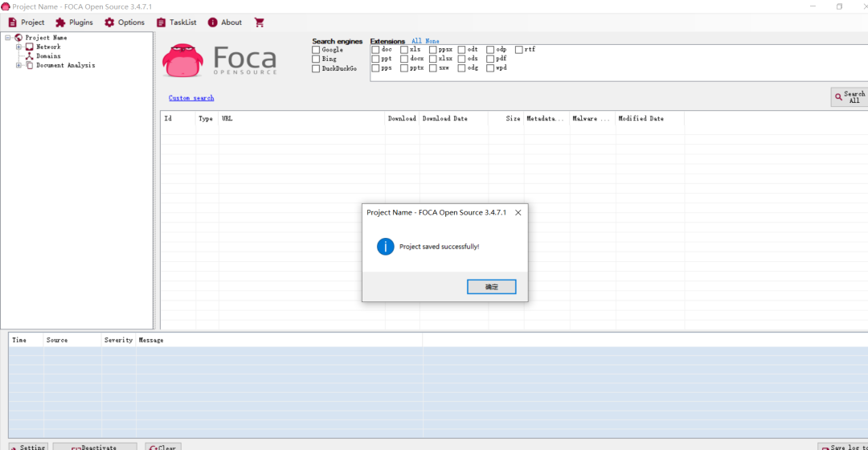Expand the Document Analysis tree node
Screen dimensions: 868x450
(x=18, y=65)
